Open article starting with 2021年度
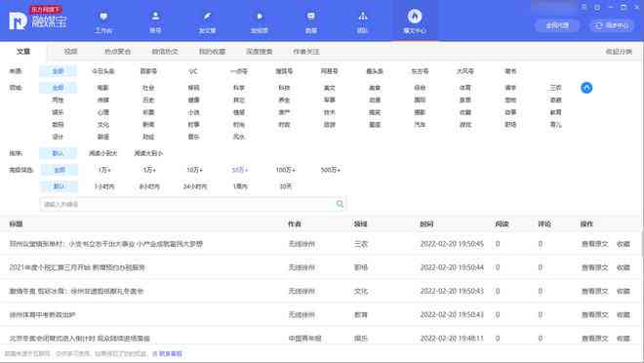Image resolution: width=644 pixels, height=363 pixels. tap(77, 267)
